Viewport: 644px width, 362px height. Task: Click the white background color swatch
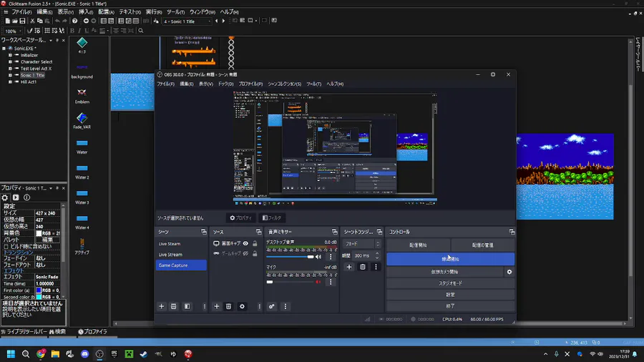(x=39, y=233)
